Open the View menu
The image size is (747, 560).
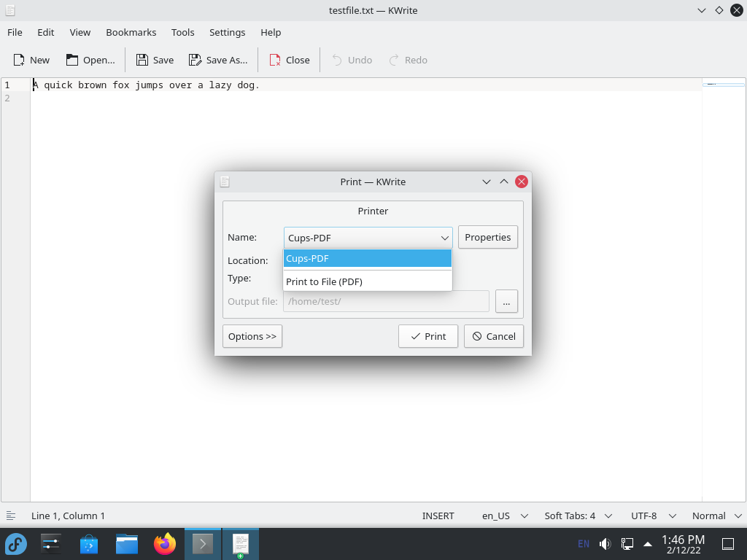click(80, 32)
